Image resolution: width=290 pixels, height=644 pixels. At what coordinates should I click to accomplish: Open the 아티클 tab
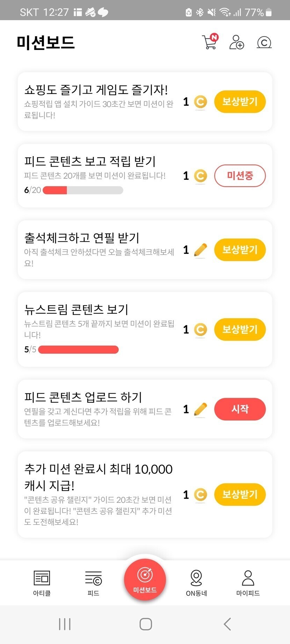tap(42, 583)
